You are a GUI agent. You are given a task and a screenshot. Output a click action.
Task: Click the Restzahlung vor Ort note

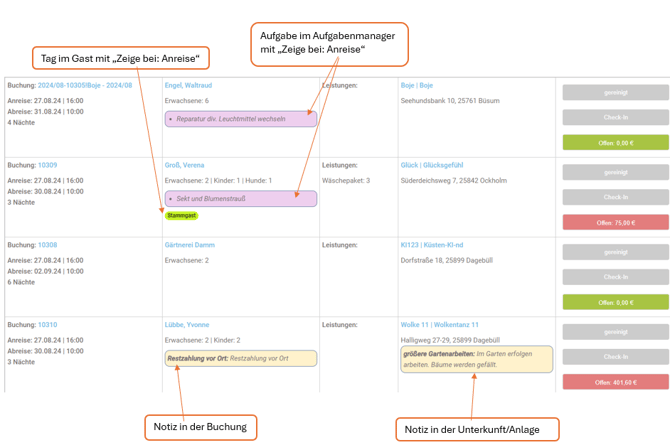point(241,359)
